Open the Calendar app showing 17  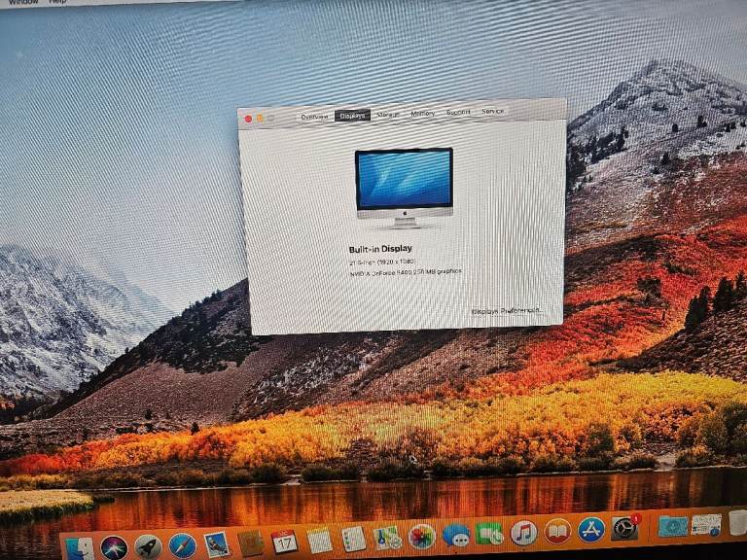point(284,542)
